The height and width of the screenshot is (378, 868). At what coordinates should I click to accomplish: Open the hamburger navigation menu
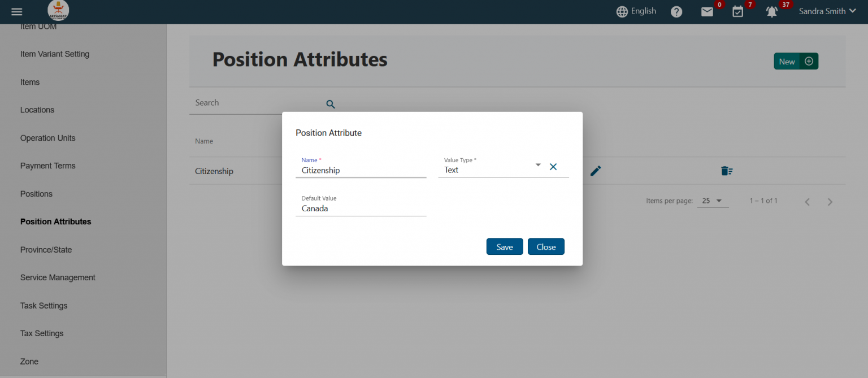(17, 12)
